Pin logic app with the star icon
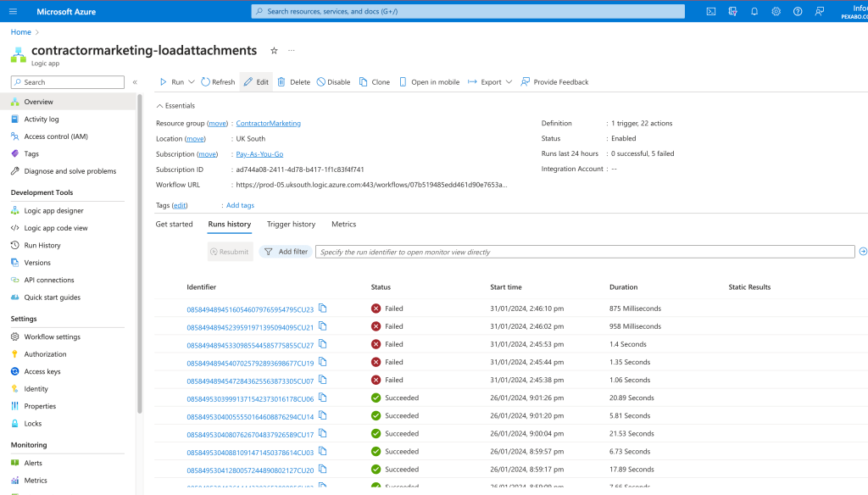868x495 pixels. click(x=274, y=50)
